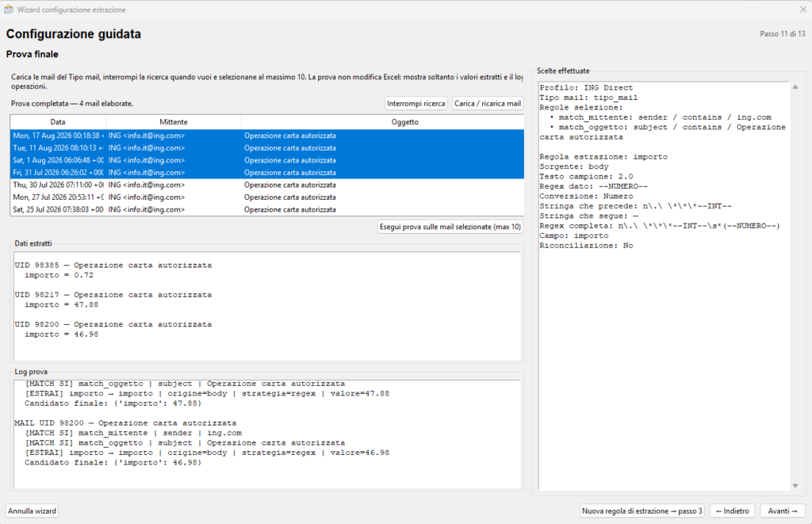Image resolution: width=812 pixels, height=524 pixels.
Task: Proceed with the Avanti button
Action: (783, 511)
